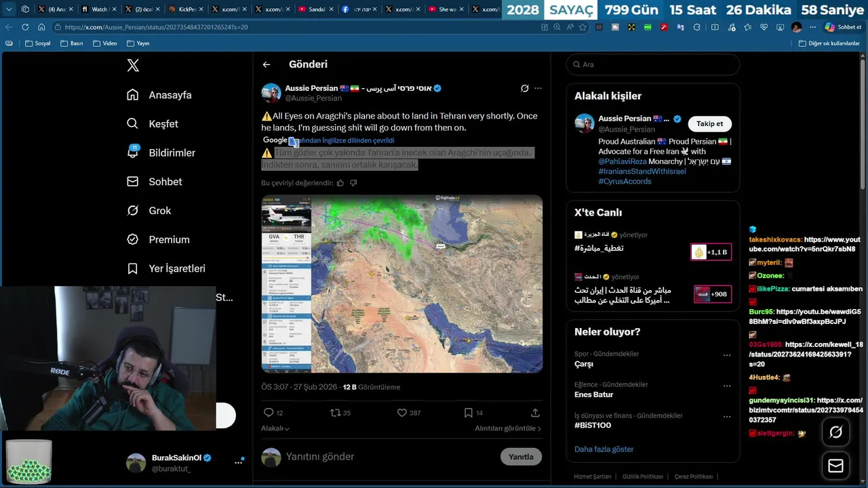Open #IraniansStandWithIsrael hashtag
868x488 pixels.
[x=642, y=171]
